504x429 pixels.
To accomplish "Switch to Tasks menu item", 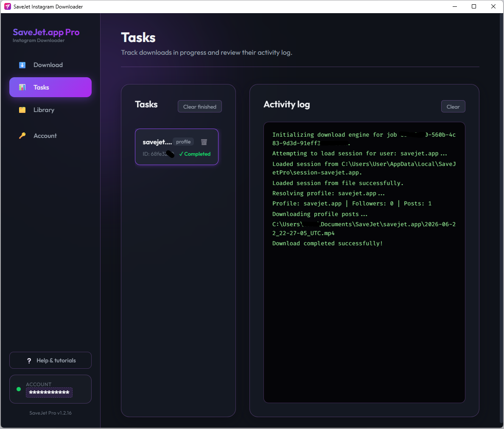I will click(50, 87).
